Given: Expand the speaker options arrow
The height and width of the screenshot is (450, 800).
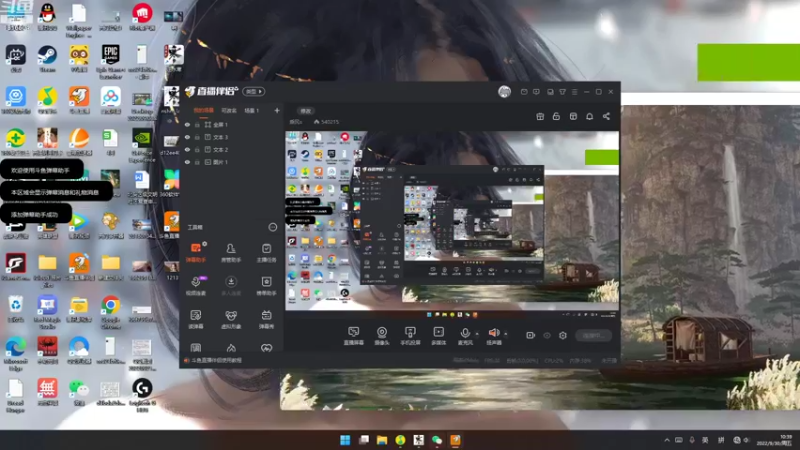Looking at the screenshot, I should coord(506,334).
